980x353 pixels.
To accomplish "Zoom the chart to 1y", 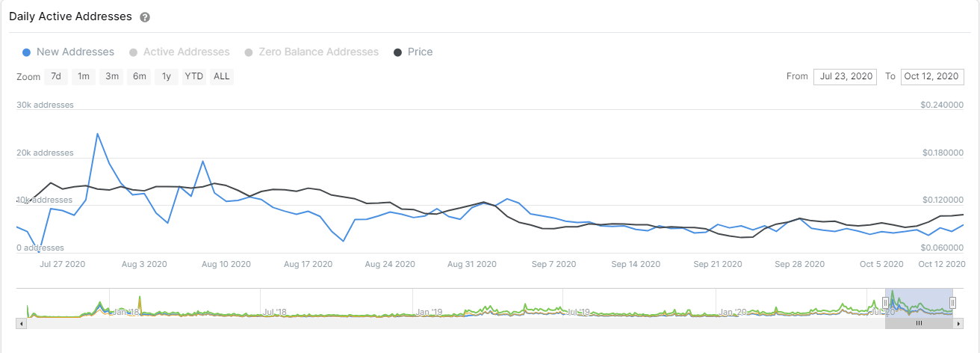I will tap(167, 76).
